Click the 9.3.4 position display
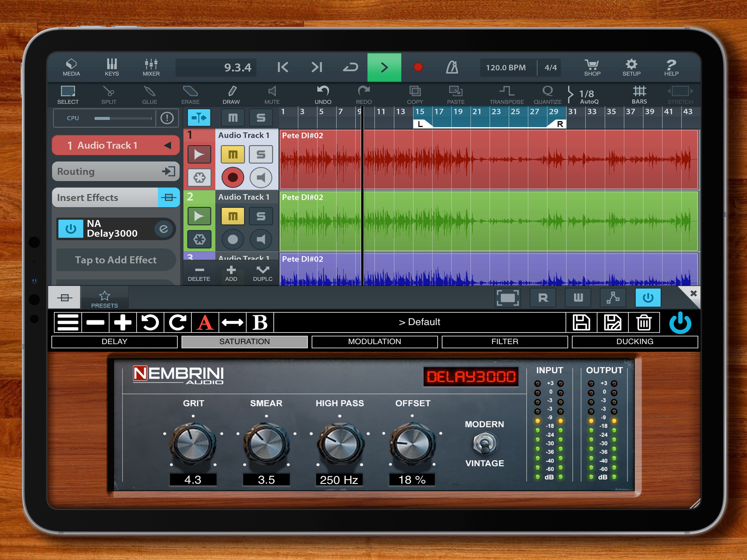Screen dimensions: 747x560 click(x=216, y=68)
